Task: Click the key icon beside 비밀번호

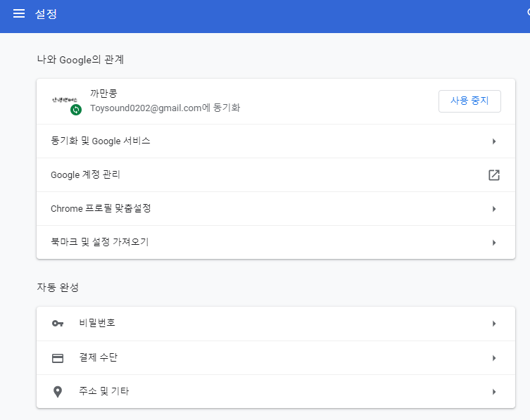Action: [x=58, y=324]
